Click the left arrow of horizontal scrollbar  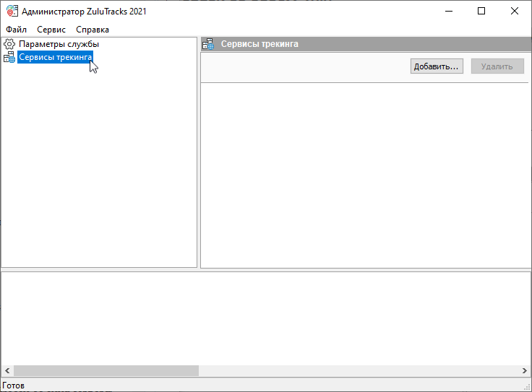pos(7,370)
